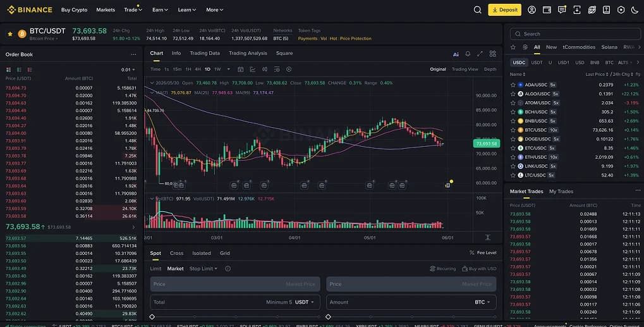Favorite the DOGE/USDC pair star

(x=513, y=139)
